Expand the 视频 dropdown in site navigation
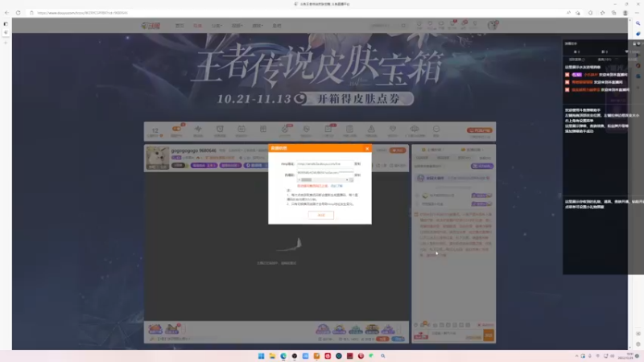Image resolution: width=644 pixels, height=362 pixels. 237,26
